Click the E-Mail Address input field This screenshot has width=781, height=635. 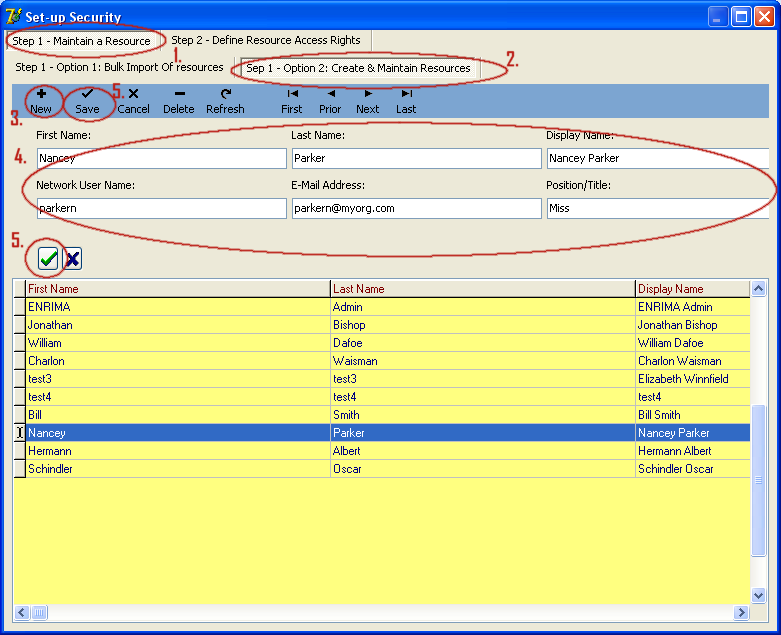coord(416,208)
